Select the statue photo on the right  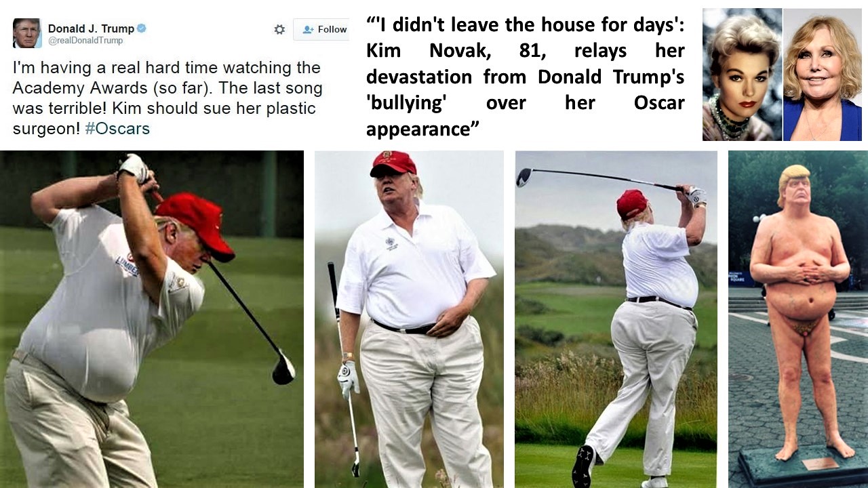tap(797, 319)
